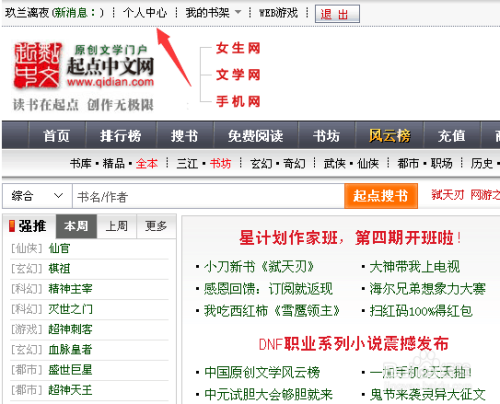Go to 女生网 site
Image resolution: width=500 pixels, height=404 pixels.
click(238, 48)
